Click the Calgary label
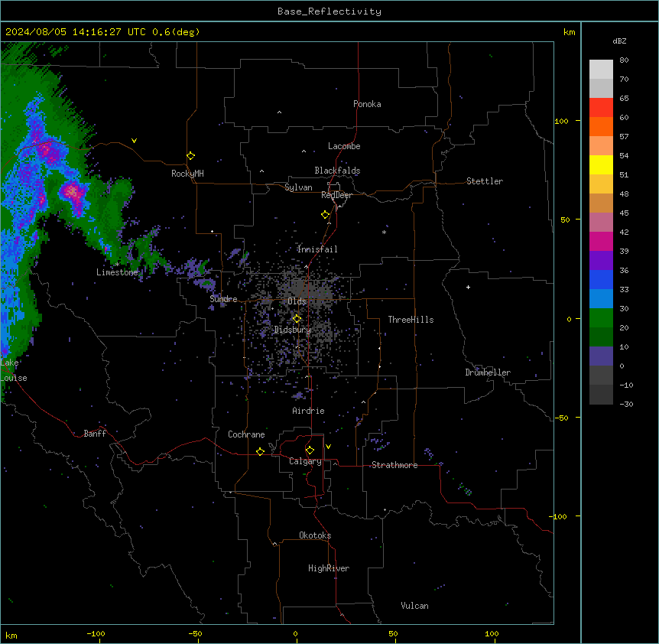659x644 pixels. (306, 461)
